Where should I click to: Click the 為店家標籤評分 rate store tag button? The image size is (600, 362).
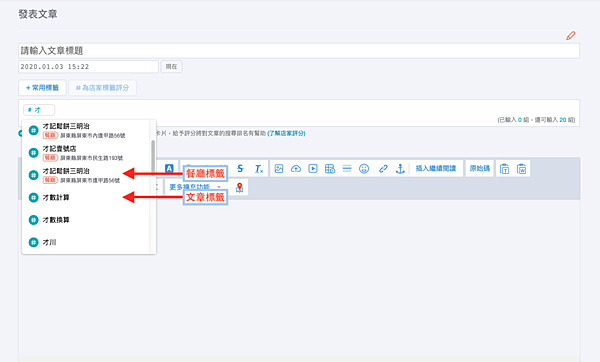102,88
